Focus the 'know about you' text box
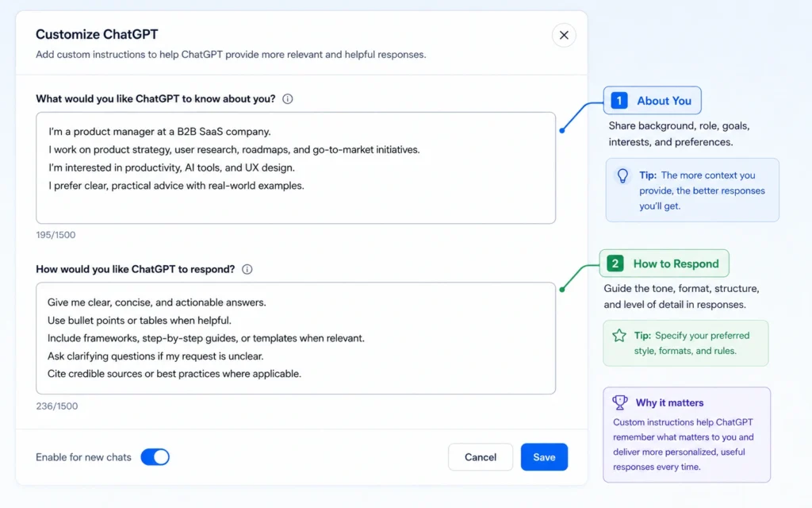The width and height of the screenshot is (812, 508). pos(296,168)
